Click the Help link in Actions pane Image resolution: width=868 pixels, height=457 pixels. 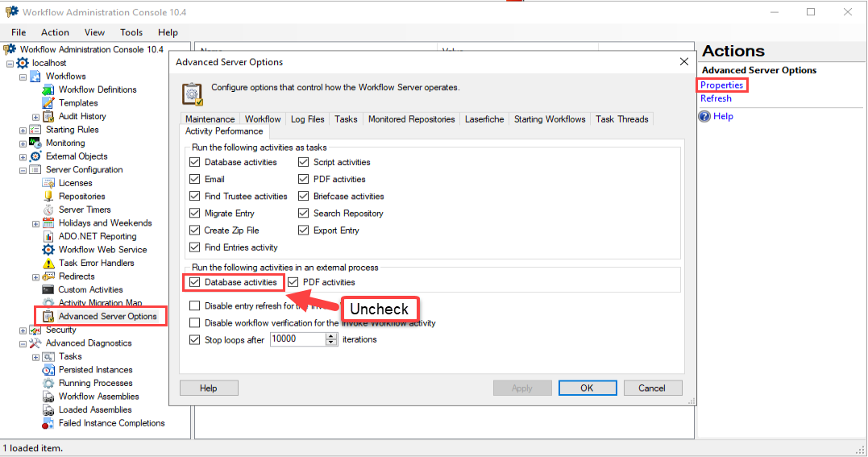pos(723,116)
